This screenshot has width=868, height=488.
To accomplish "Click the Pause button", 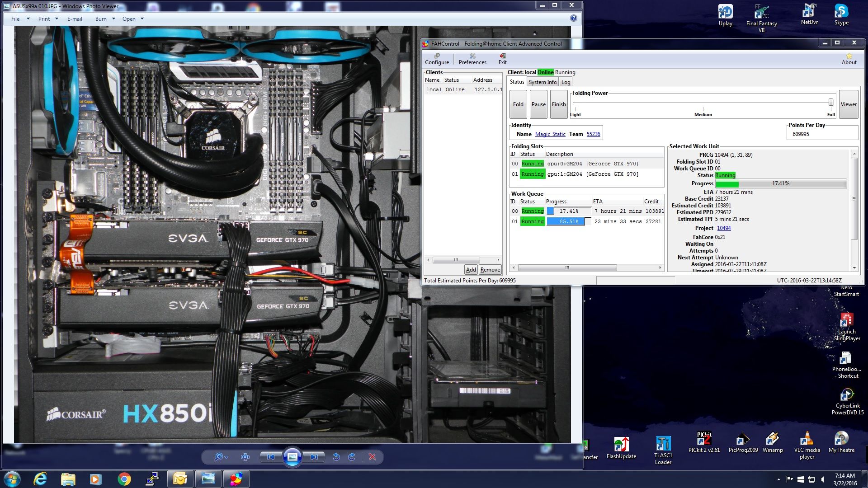I will point(538,104).
